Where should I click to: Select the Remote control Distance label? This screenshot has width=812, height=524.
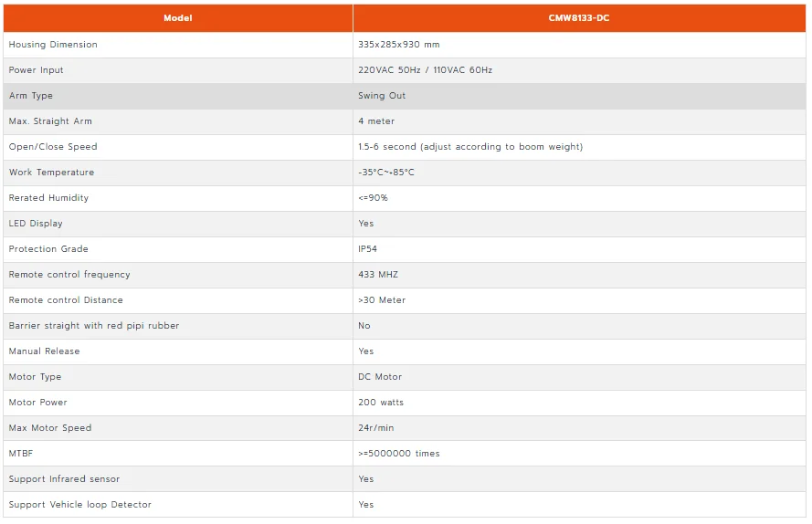66,300
